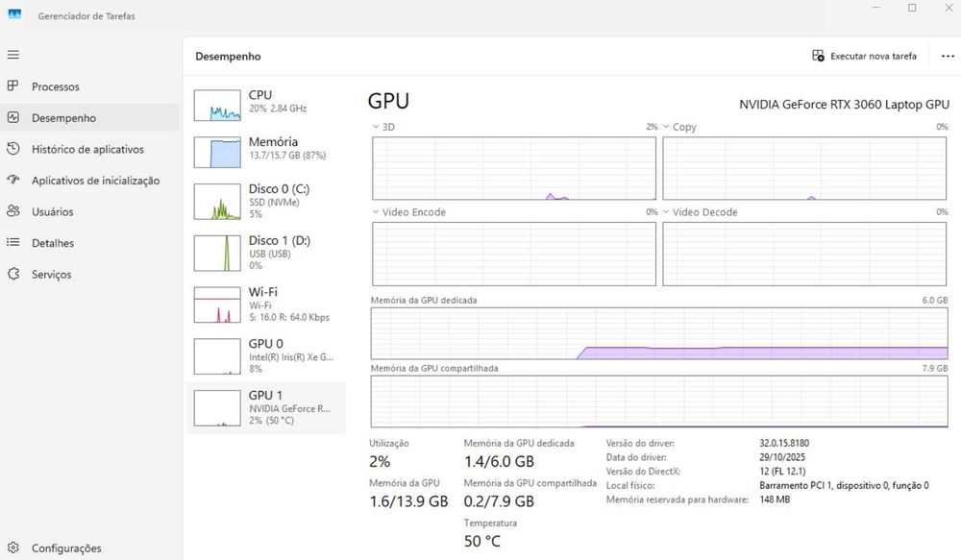Open Serviços page
The image size is (961, 560).
point(89,275)
